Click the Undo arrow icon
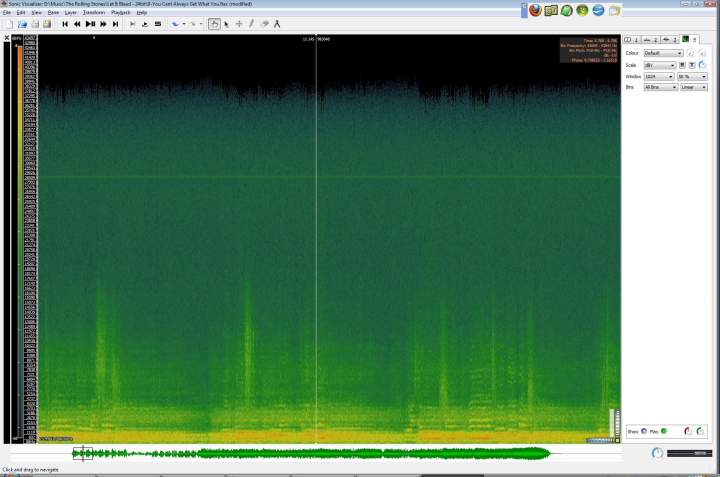The height and width of the screenshot is (477, 720). pos(175,24)
